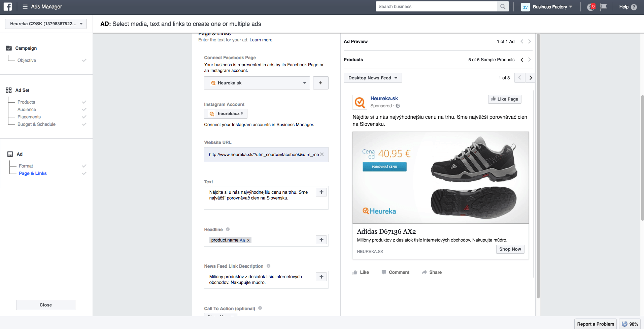Open the Ads Manager hamburger menu

(25, 7)
